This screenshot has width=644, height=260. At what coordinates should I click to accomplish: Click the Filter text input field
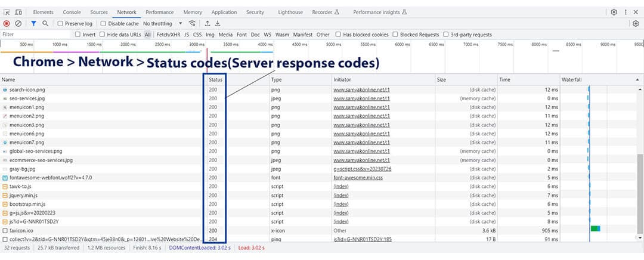coord(35,35)
